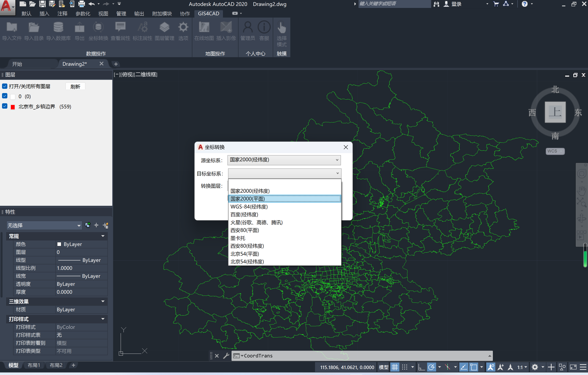Expand the 无选择 selection dropdown

click(x=79, y=226)
